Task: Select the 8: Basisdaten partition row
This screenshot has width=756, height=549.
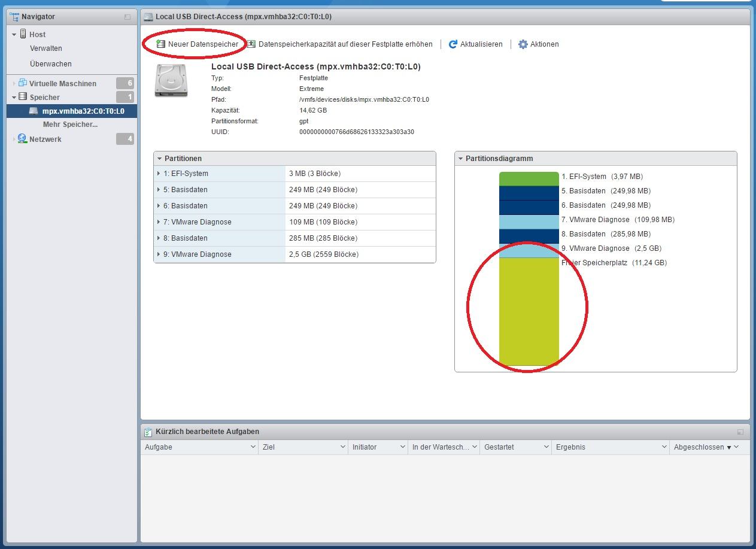Action: [294, 238]
